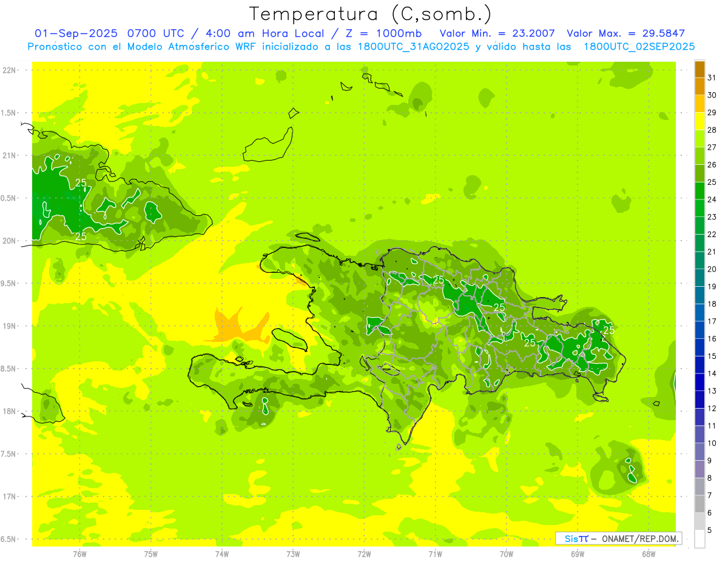
Task: Click the white colorbar segment below 5
Action: click(699, 539)
